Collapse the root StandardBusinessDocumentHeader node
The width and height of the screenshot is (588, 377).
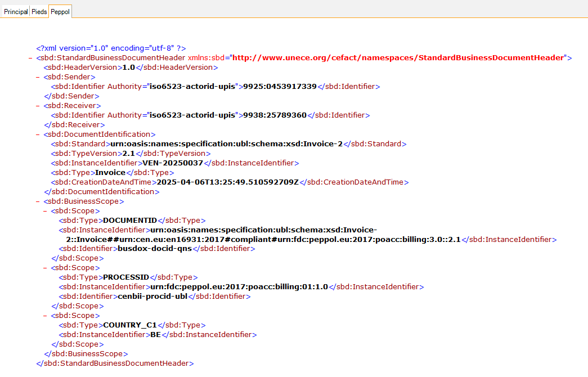pyautogui.click(x=30, y=58)
